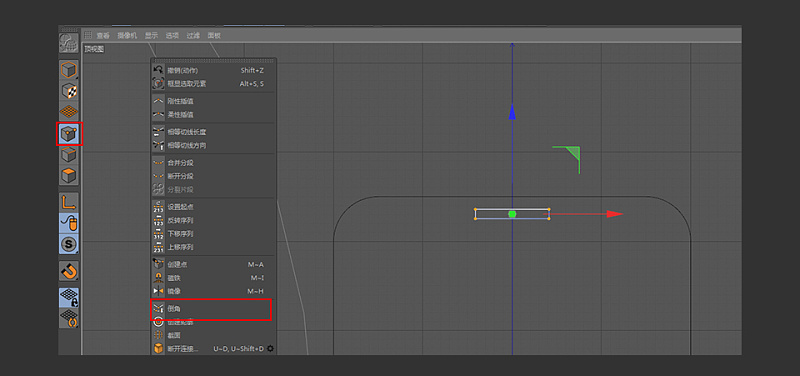800x376 pixels.
Task: Choose 框显选取元素 in the context menu
Action: 214,84
